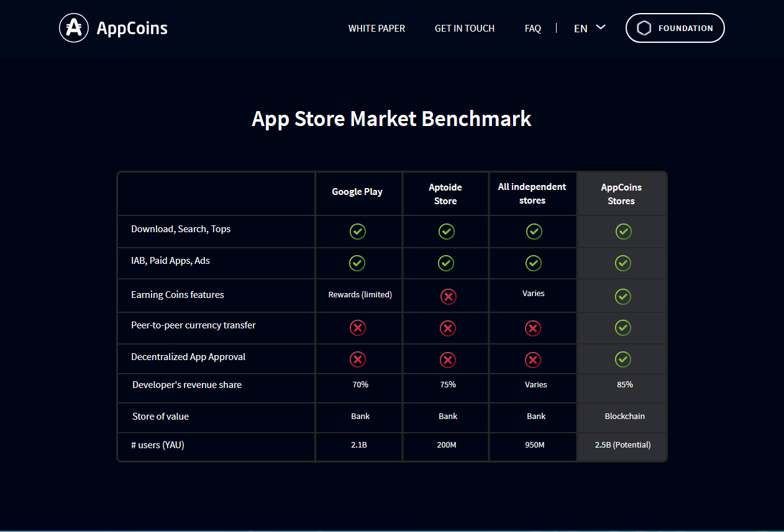The height and width of the screenshot is (532, 784).
Task: Open the EN language dropdown
Action: (x=590, y=28)
